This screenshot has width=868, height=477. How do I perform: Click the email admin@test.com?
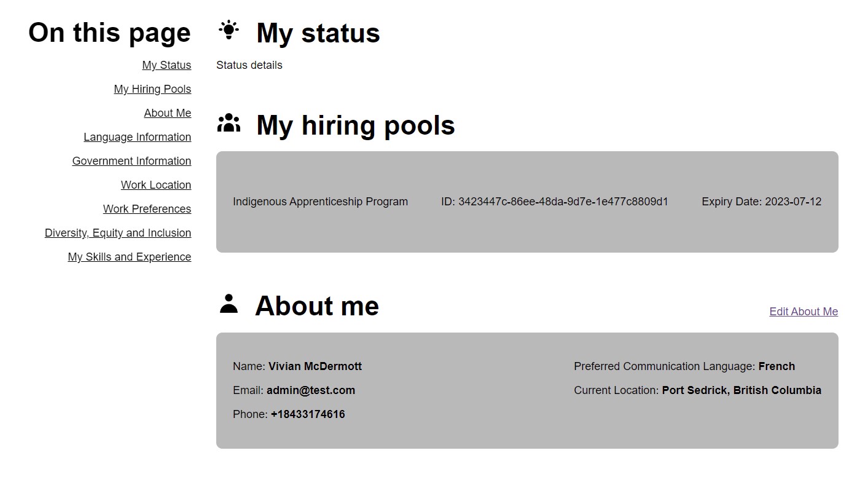click(x=311, y=390)
